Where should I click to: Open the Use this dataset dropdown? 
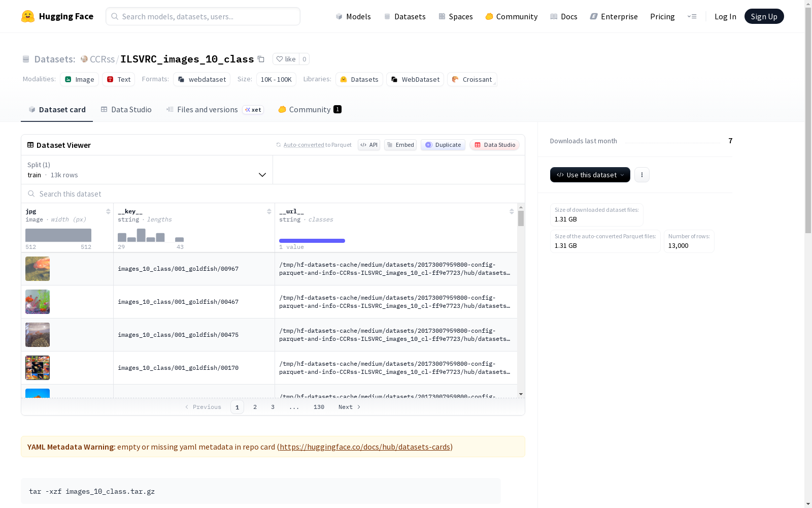pos(590,175)
